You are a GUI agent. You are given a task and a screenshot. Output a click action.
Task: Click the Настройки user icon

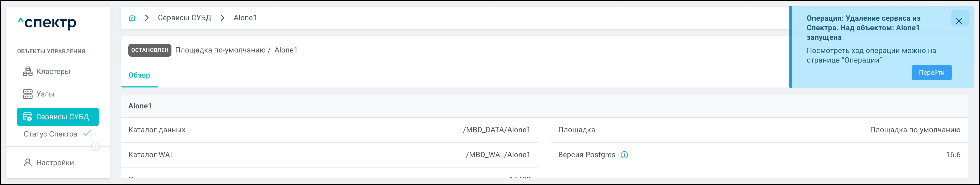pos(28,163)
